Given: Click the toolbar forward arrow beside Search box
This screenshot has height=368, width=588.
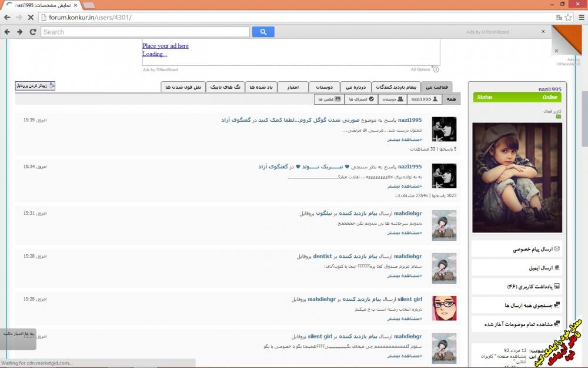Looking at the screenshot, I should (x=20, y=32).
